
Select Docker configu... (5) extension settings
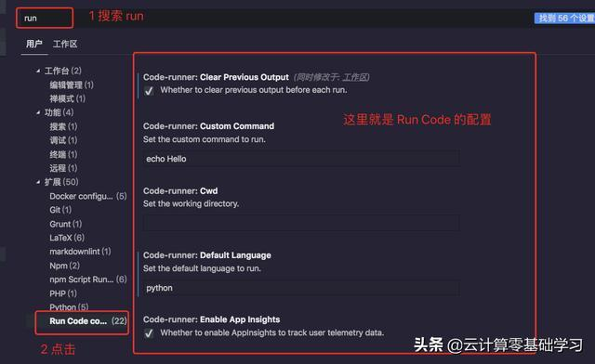(x=88, y=197)
